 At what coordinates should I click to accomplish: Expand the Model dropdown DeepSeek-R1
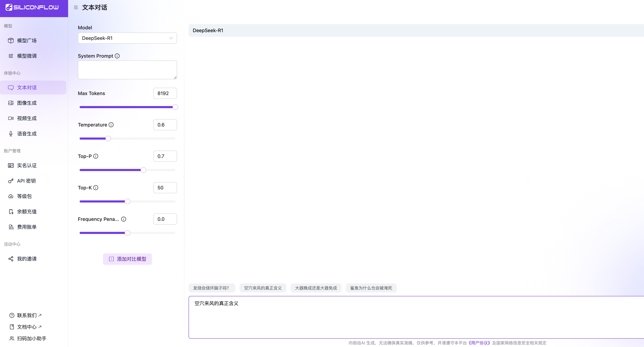click(x=127, y=38)
